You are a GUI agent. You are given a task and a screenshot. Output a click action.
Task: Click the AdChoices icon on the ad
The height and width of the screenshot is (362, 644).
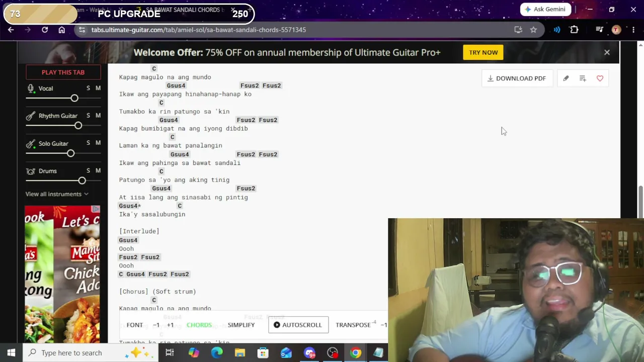click(96, 209)
